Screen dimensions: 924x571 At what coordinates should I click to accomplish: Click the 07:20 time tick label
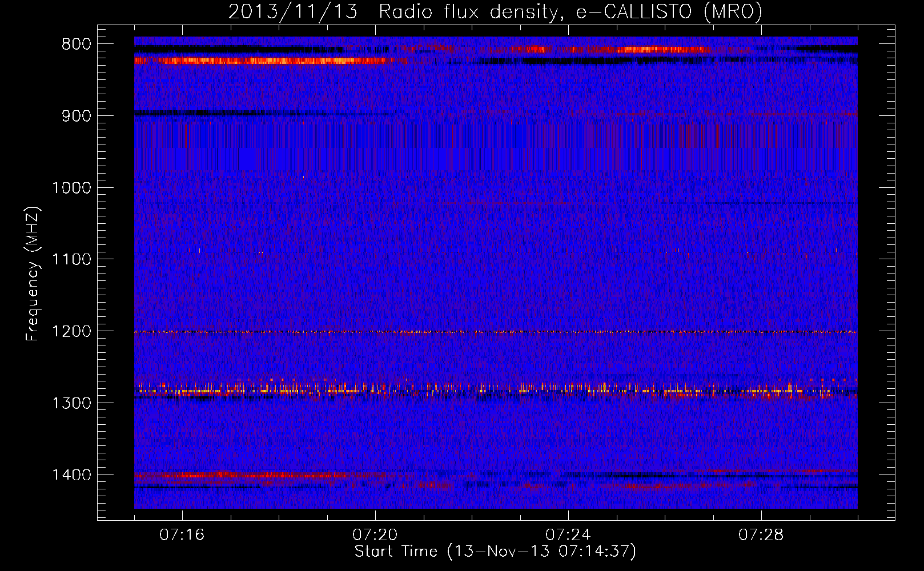(375, 535)
